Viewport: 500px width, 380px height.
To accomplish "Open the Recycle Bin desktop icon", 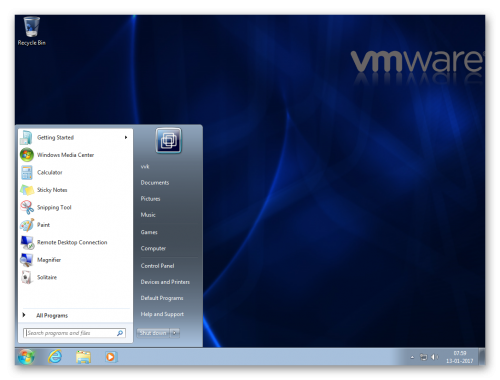I will (32, 31).
